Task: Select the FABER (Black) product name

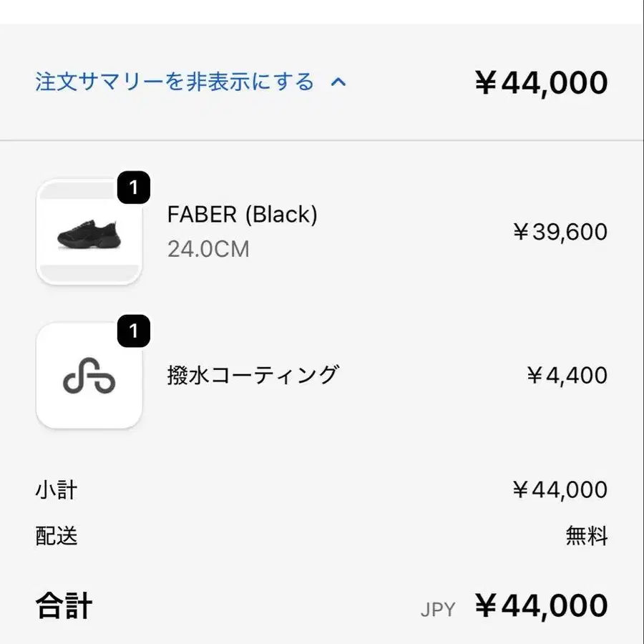Action: coord(242,214)
